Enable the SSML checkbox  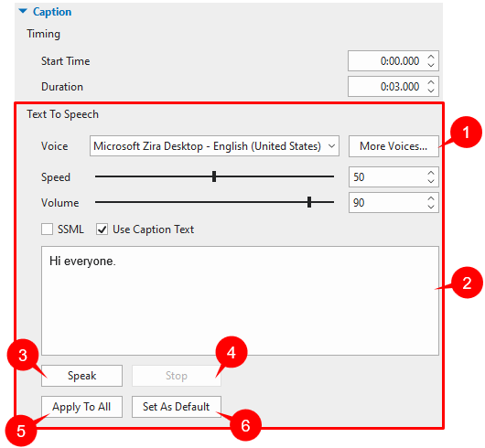pyautogui.click(x=47, y=229)
